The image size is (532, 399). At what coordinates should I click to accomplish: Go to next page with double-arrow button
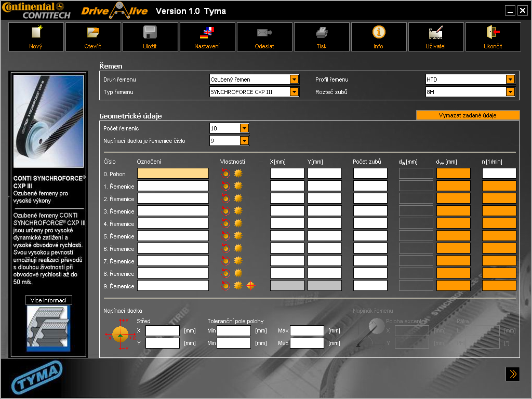click(x=513, y=374)
